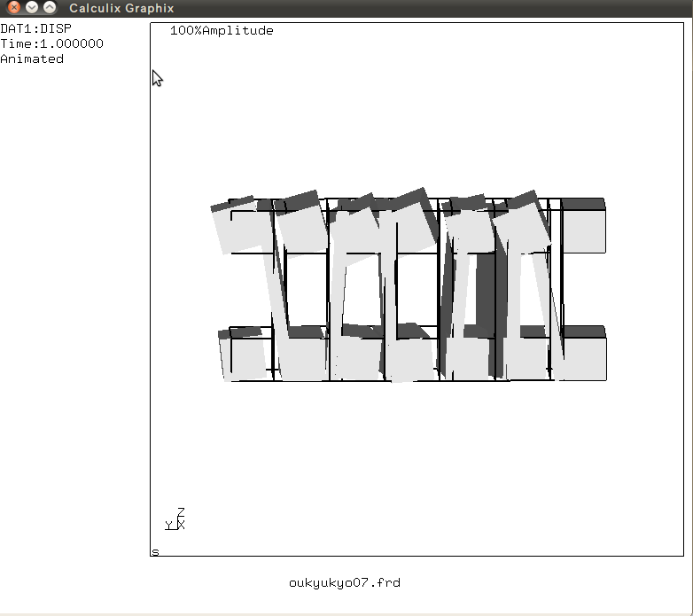The image size is (693, 616).
Task: Click the 100%Amplitude label
Action: tap(222, 30)
